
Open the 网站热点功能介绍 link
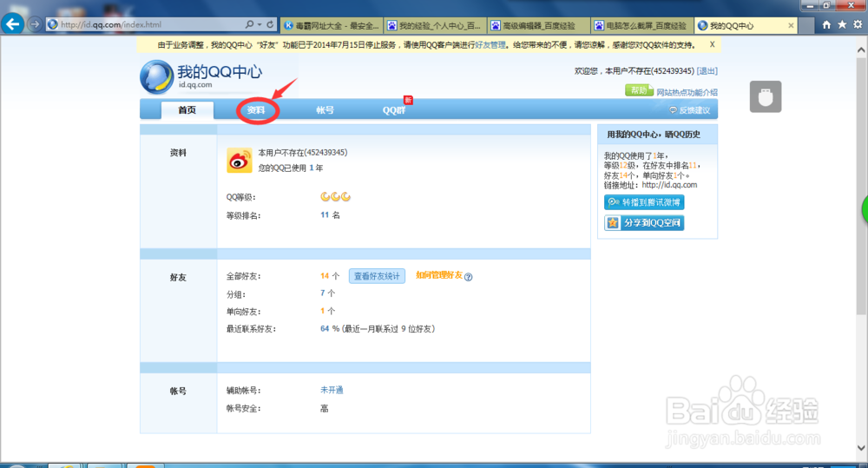coord(687,93)
